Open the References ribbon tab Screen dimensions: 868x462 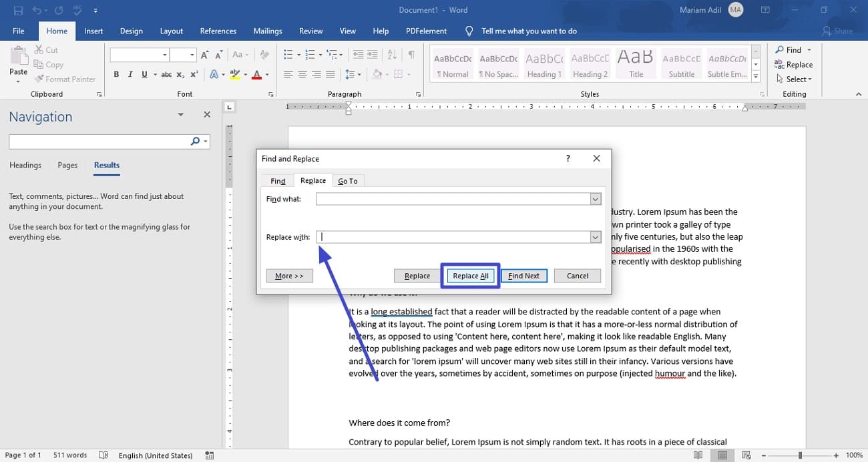coord(218,31)
